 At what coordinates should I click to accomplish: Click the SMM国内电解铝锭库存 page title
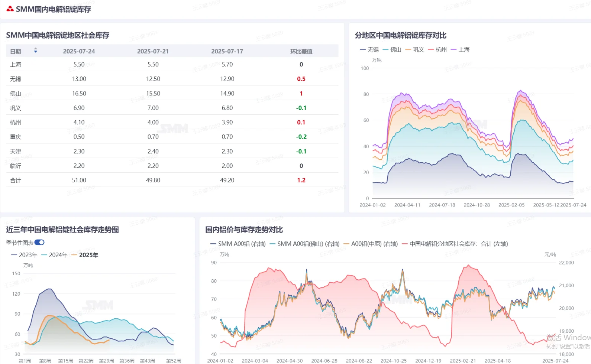[x=53, y=9]
